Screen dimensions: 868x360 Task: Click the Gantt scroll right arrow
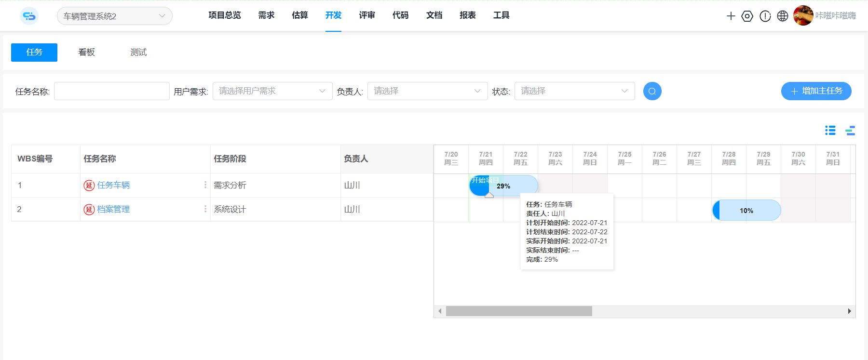point(850,311)
